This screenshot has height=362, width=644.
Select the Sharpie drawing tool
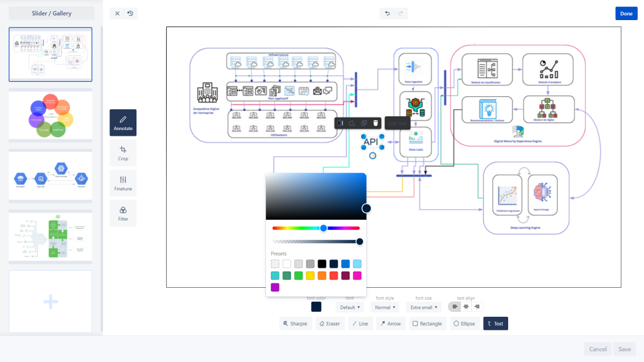[x=296, y=323]
